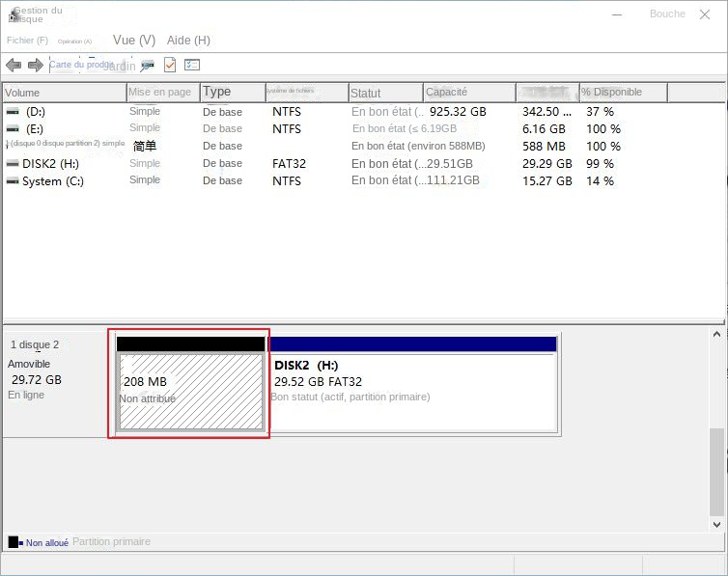Open the Fichier (F) menu
Screen dimensions: 728x576
(x=27, y=41)
